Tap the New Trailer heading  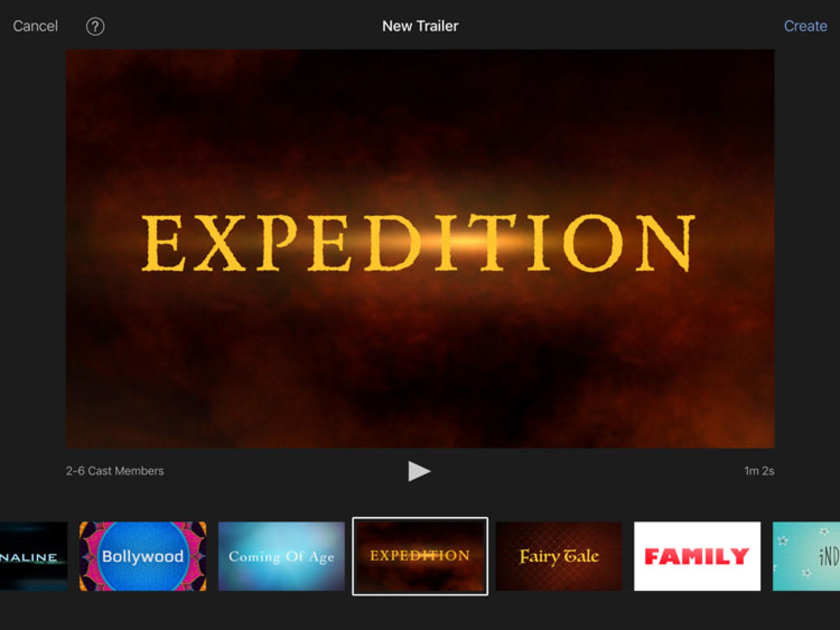click(x=420, y=26)
